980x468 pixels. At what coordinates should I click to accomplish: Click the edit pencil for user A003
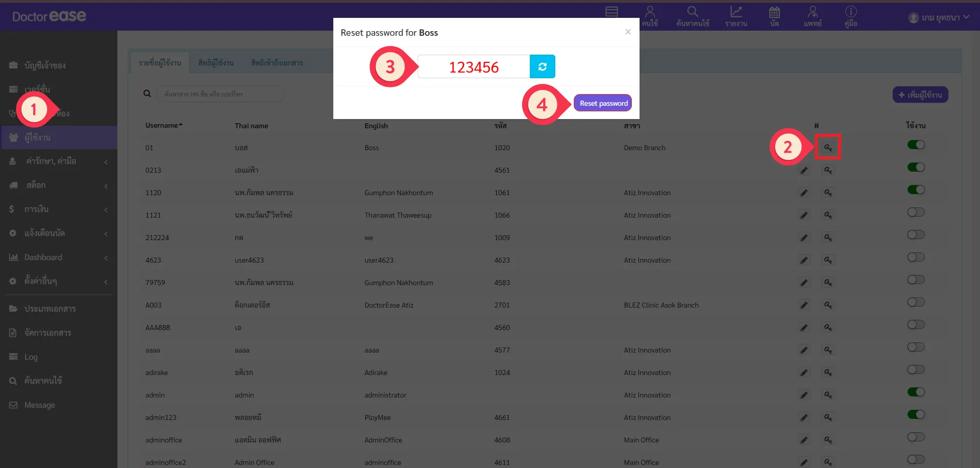803,305
